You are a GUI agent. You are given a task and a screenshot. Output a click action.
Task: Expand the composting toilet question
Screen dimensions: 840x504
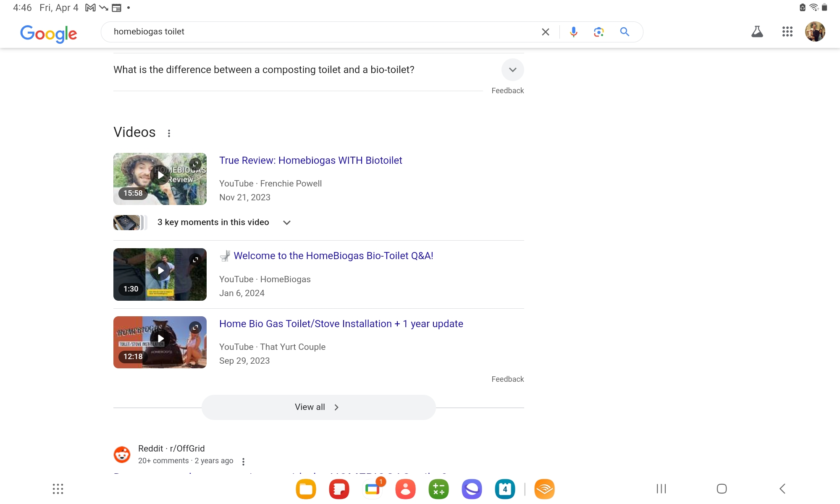tap(512, 70)
